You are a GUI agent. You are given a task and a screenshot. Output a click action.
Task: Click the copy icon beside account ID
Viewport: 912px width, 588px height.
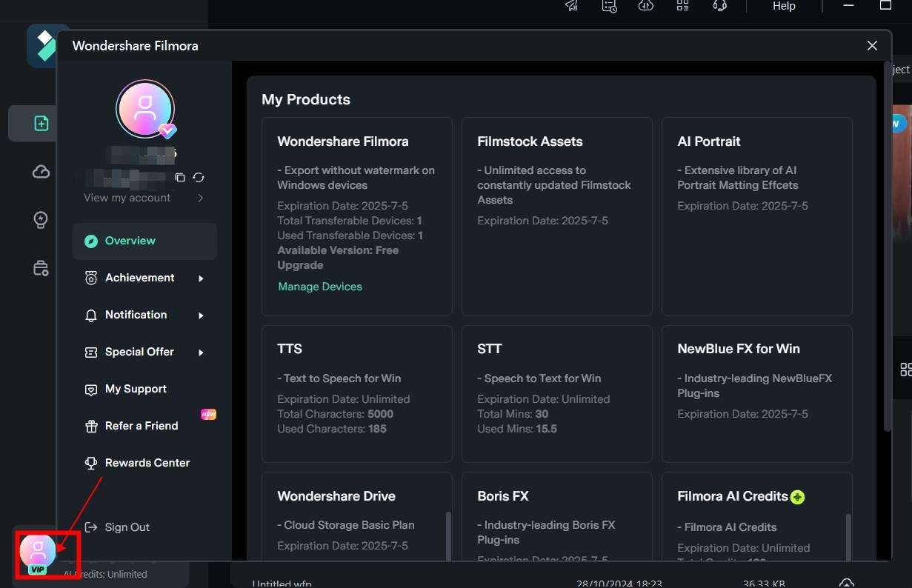tap(180, 178)
